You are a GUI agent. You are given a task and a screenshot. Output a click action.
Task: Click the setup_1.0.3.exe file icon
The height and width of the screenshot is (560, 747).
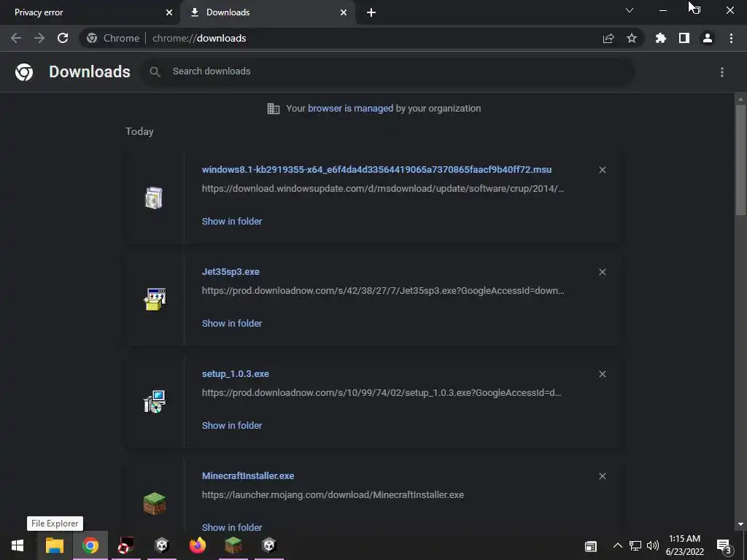[x=155, y=402]
